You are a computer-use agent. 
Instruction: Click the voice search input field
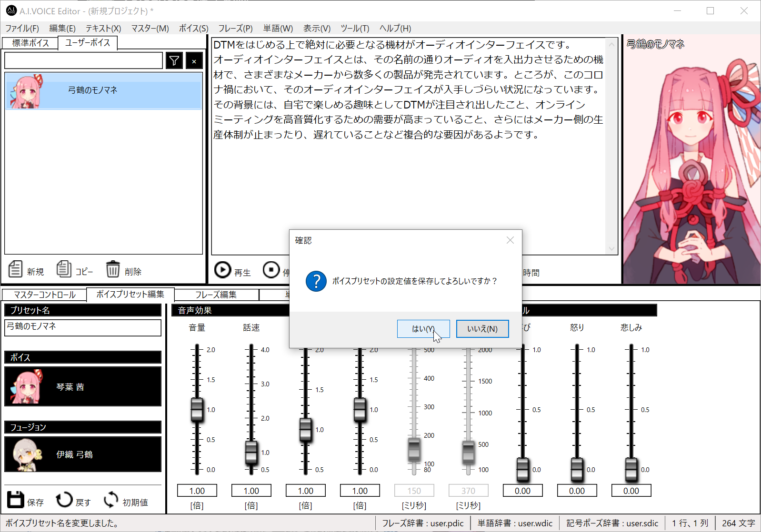(83, 60)
